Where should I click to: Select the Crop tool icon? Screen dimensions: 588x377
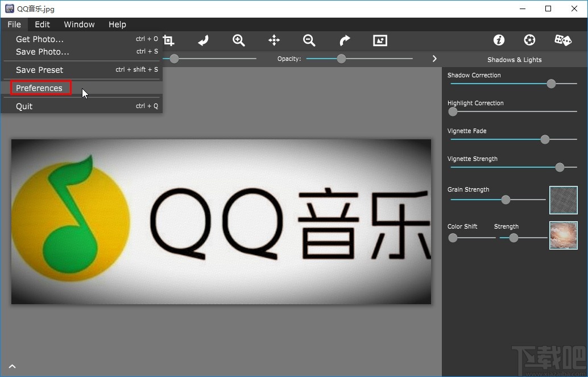pyautogui.click(x=168, y=40)
